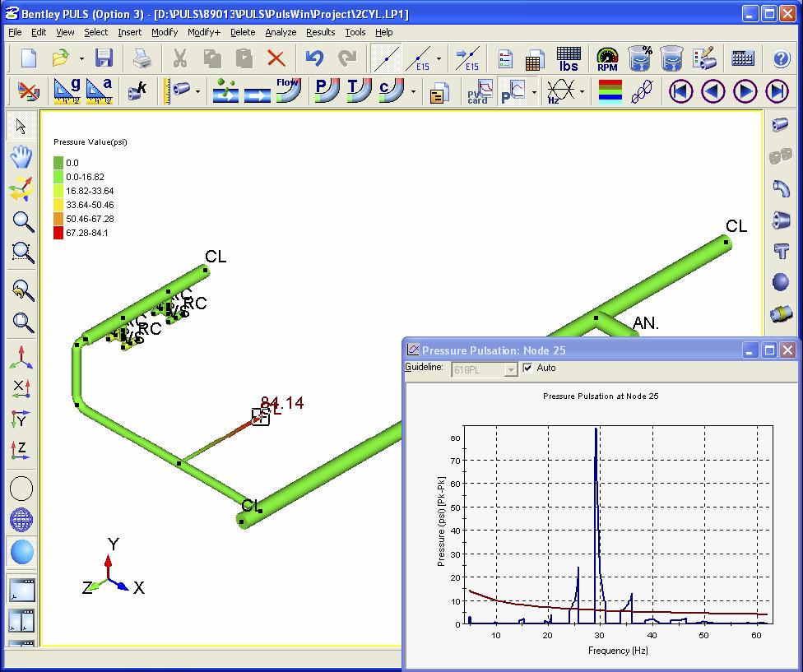The width and height of the screenshot is (803, 672).
Task: Redo the last undone action
Action: tap(347, 58)
